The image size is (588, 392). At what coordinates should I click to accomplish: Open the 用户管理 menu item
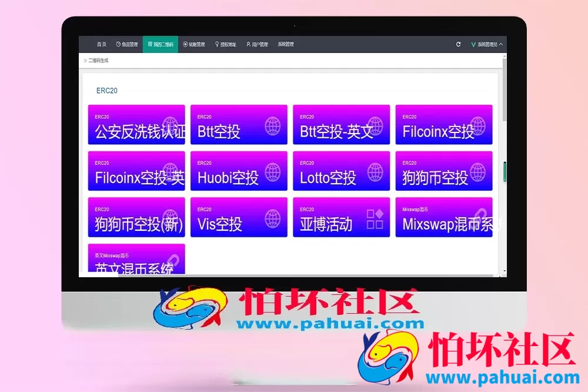click(257, 44)
